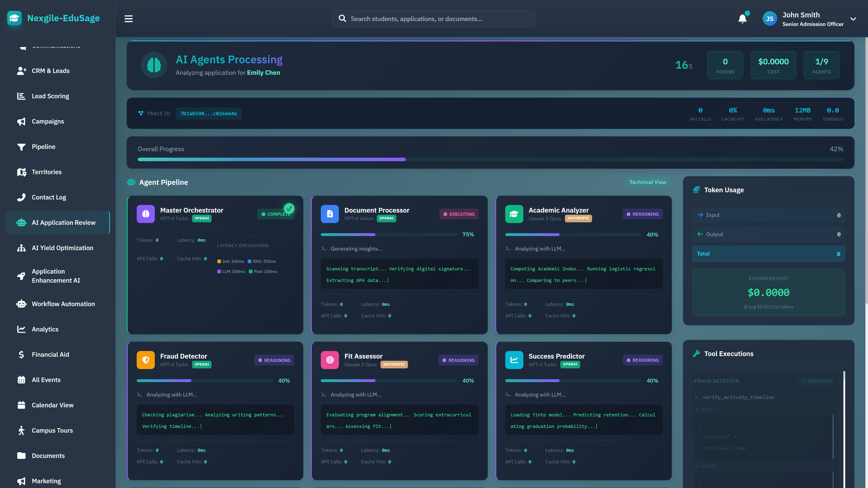Screen dimensions: 868x488
Task: Toggle Technical View for the Agent Pipeline
Action: [648, 182]
